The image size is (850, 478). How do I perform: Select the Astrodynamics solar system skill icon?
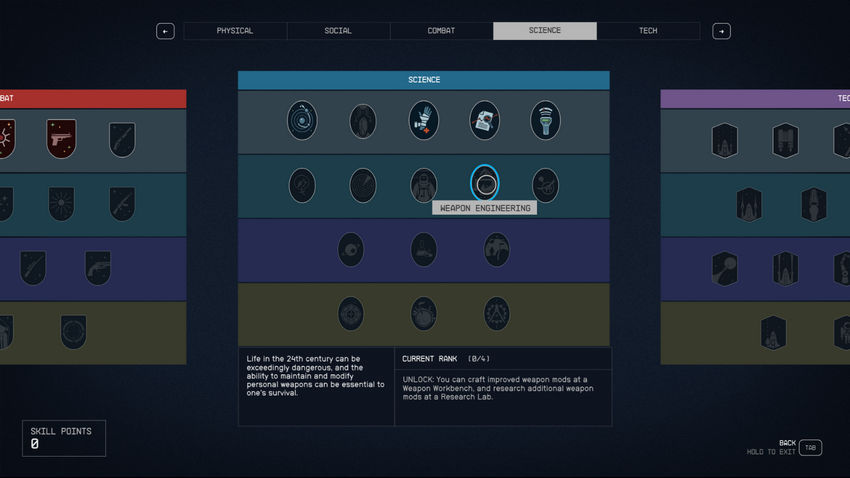301,120
